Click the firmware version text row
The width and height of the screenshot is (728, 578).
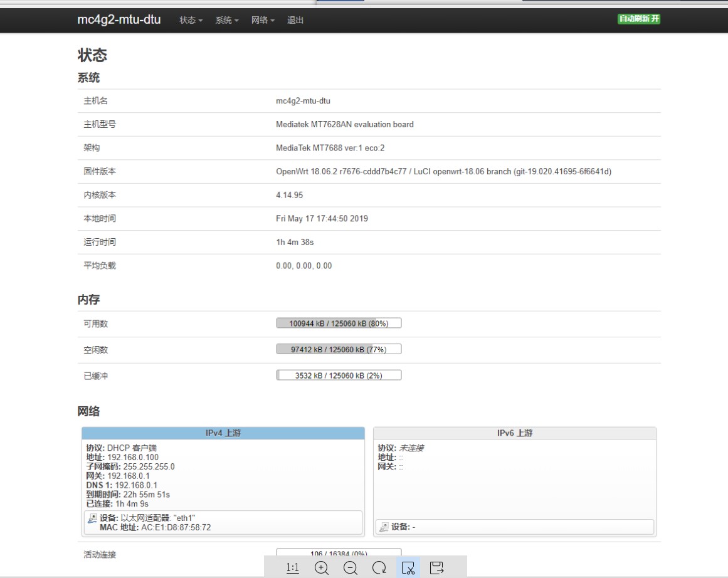point(443,172)
